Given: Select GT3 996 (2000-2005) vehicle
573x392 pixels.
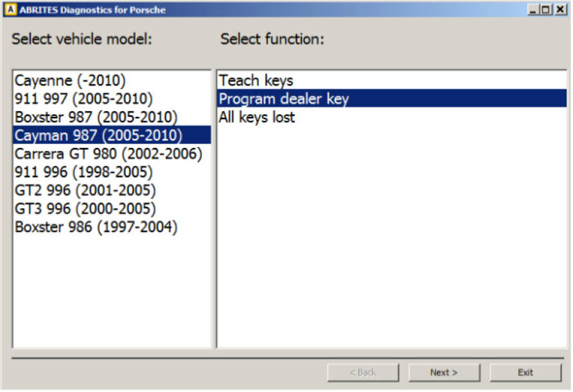Looking at the screenshot, I should tap(85, 209).
